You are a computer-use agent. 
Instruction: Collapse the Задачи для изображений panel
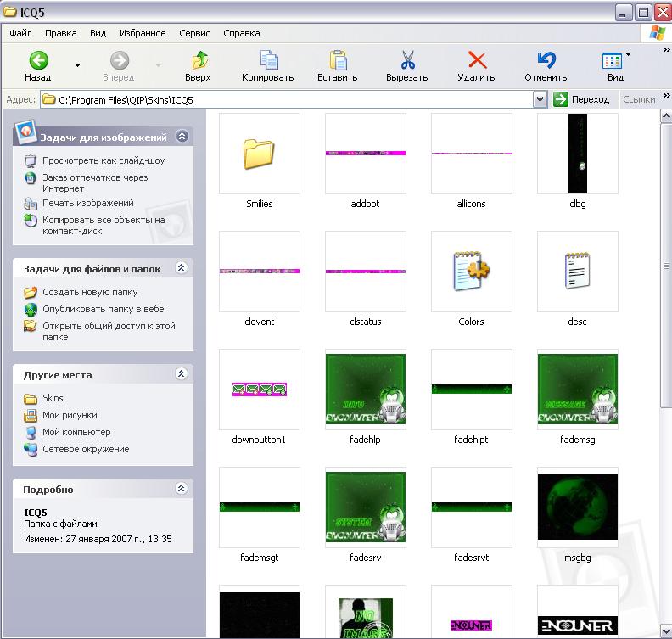[x=182, y=136]
